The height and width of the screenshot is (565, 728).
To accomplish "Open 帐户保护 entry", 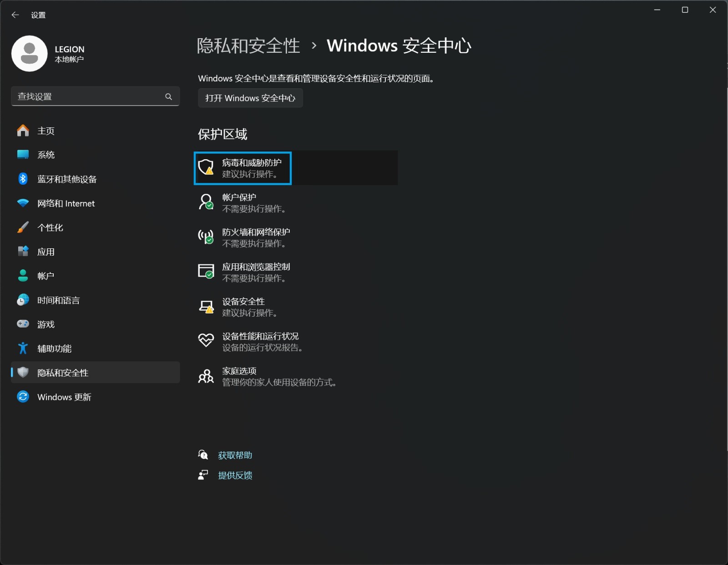I will tap(296, 202).
